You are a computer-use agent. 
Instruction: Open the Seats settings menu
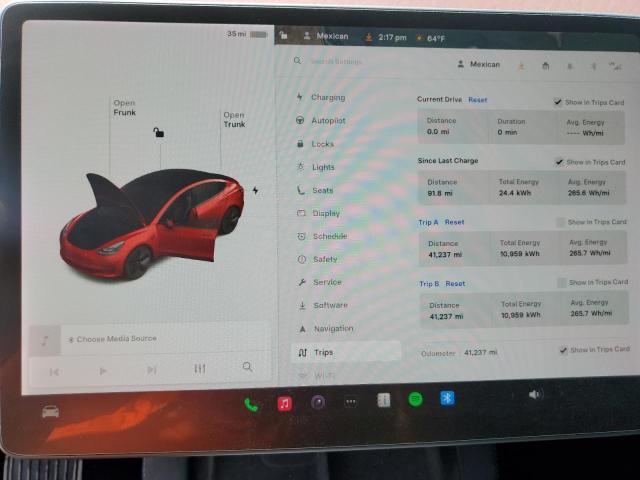point(315,191)
